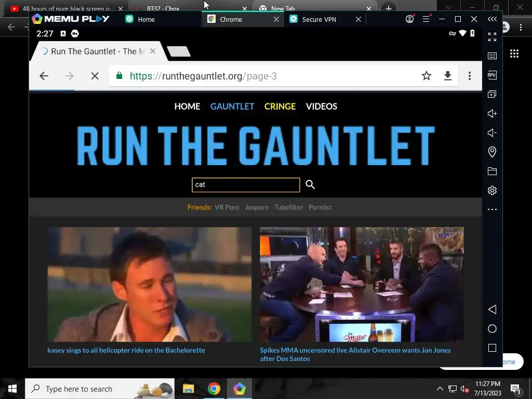The height and width of the screenshot is (399, 532).
Task: Open the muted speaker tray icon
Action: pos(465,389)
